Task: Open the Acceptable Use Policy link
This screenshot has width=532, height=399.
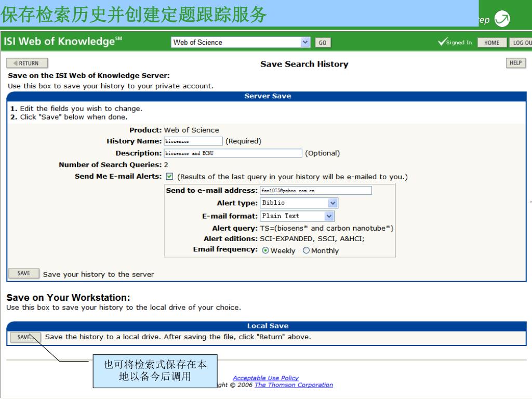Action: tap(265, 378)
